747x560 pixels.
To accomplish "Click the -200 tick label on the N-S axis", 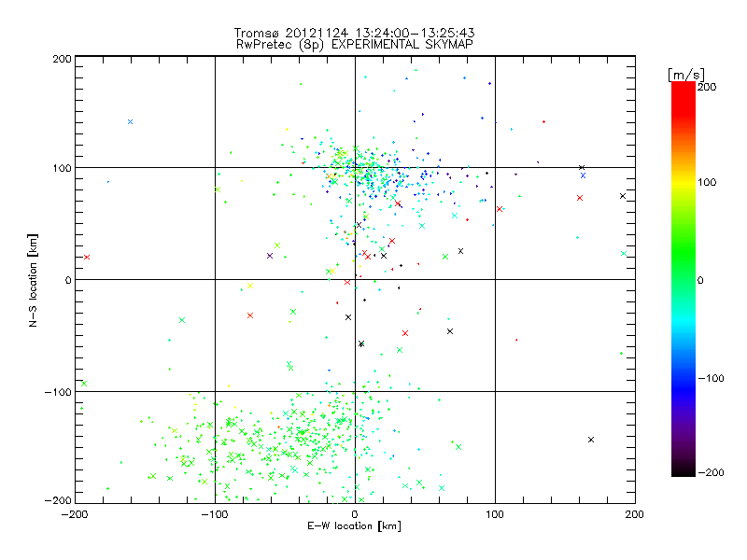I will click(58, 500).
